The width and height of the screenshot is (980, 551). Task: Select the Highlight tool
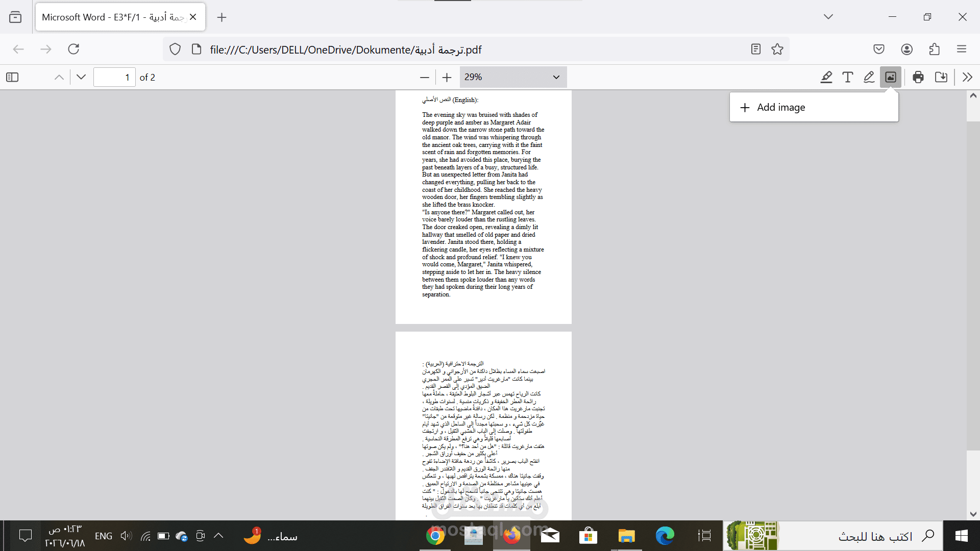pyautogui.click(x=826, y=77)
